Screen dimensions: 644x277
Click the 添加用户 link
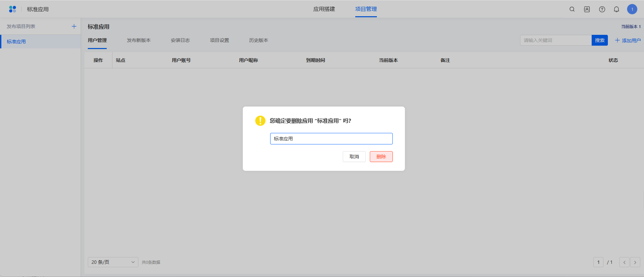(627, 40)
